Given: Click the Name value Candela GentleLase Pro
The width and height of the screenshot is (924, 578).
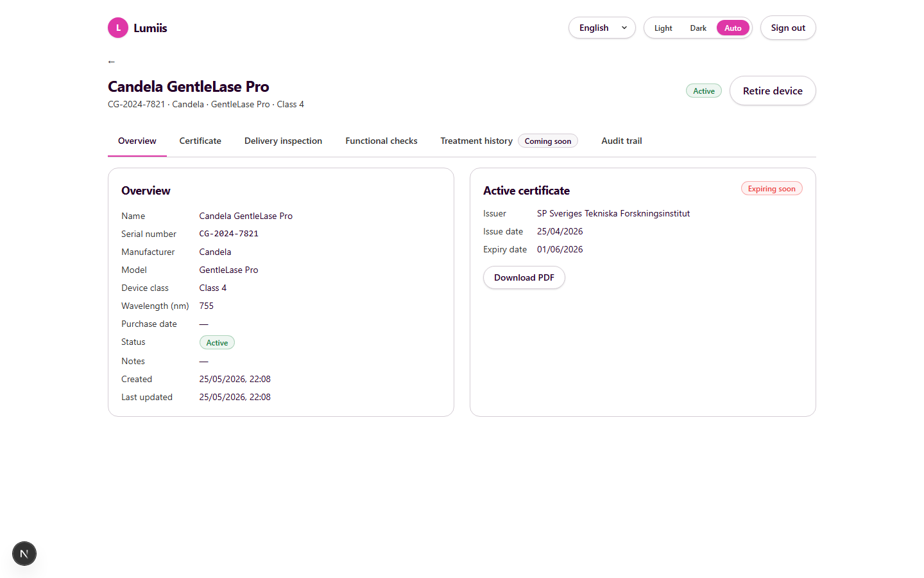Looking at the screenshot, I should coord(246,216).
